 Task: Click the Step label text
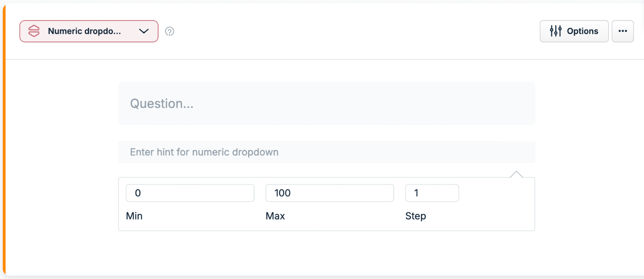tap(416, 216)
